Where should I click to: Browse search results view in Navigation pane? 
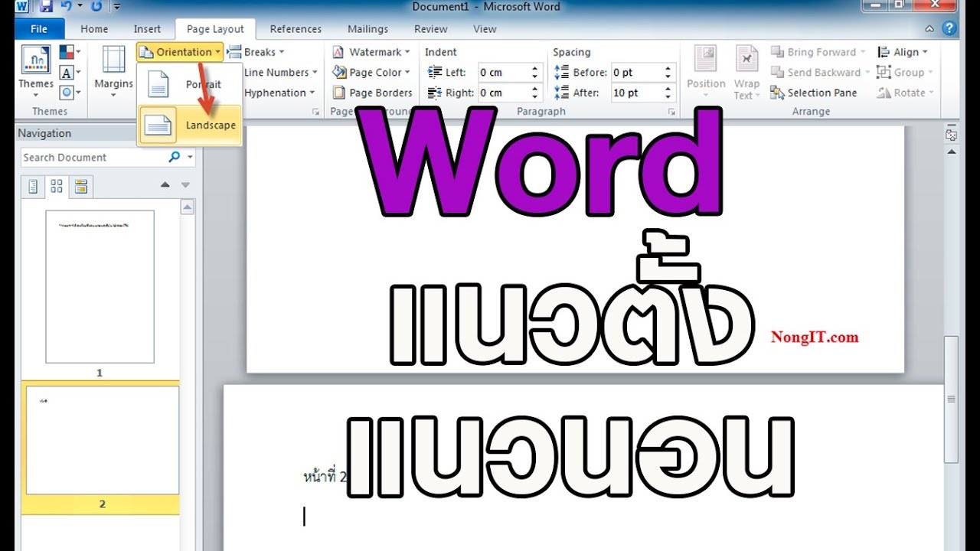coord(80,186)
